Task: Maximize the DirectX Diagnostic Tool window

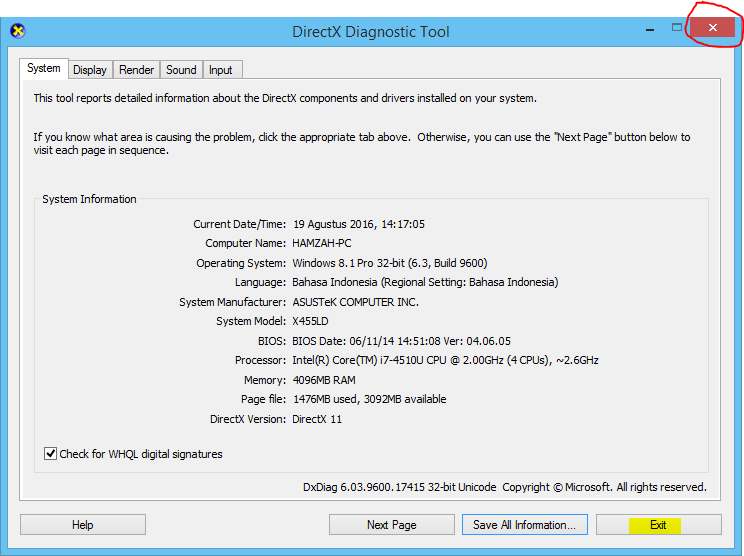Action: [677, 28]
